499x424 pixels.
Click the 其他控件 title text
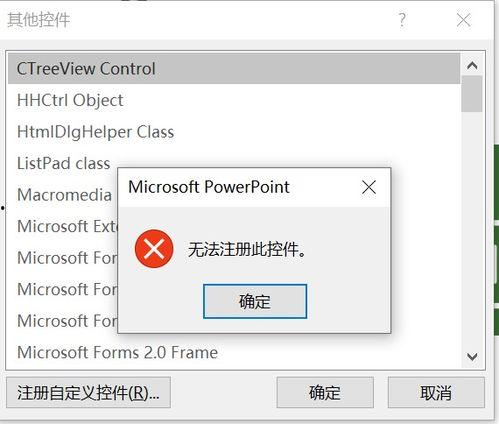pos(39,20)
